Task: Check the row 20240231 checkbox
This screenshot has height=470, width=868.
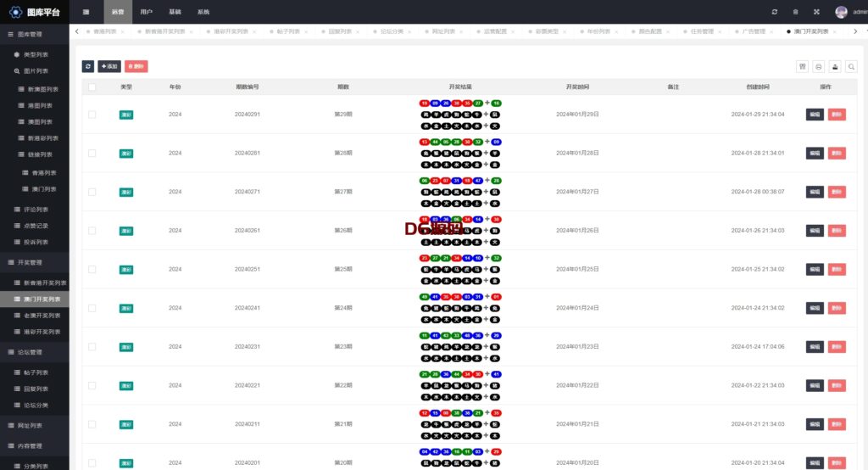Action: [x=92, y=347]
